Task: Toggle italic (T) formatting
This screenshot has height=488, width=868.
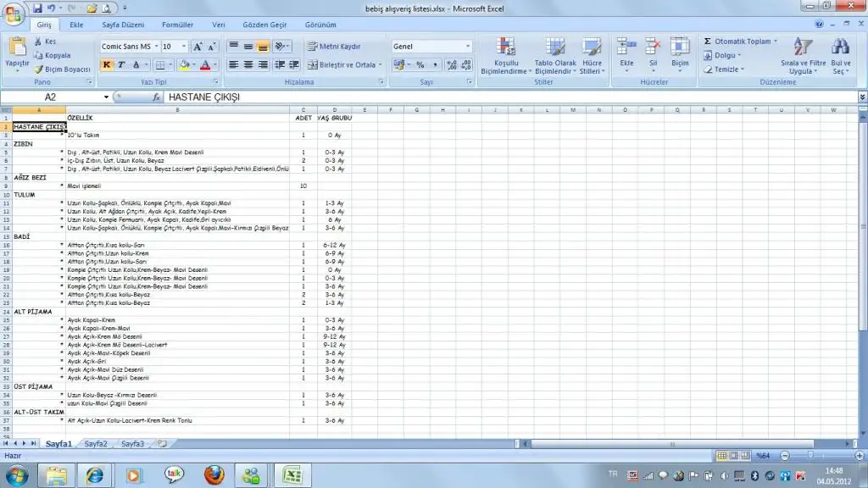Action: [123, 64]
